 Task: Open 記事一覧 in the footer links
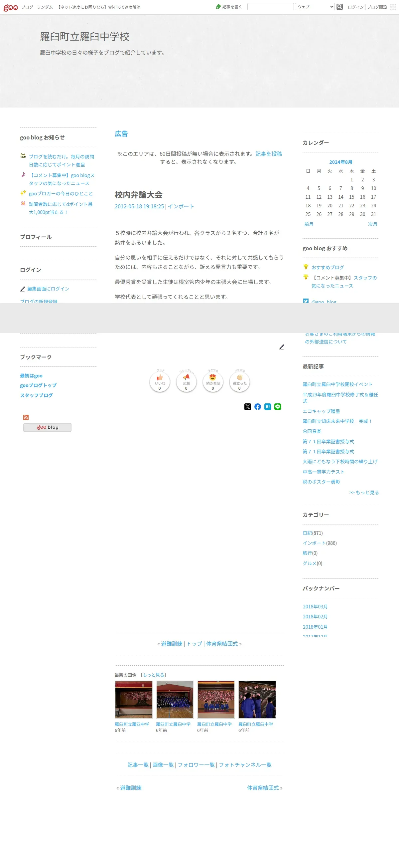coord(138,765)
